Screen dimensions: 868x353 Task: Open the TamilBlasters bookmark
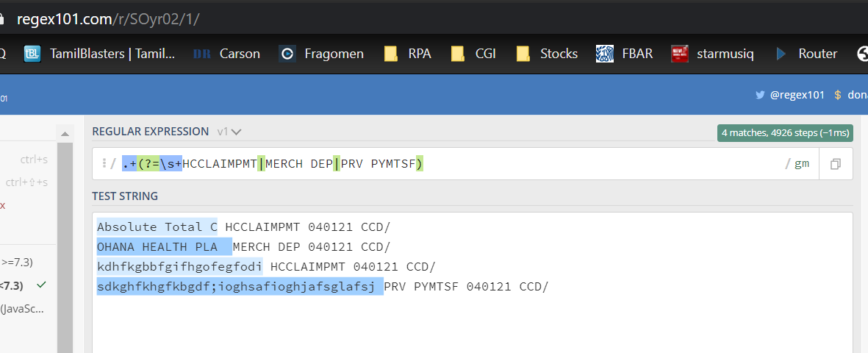(100, 54)
